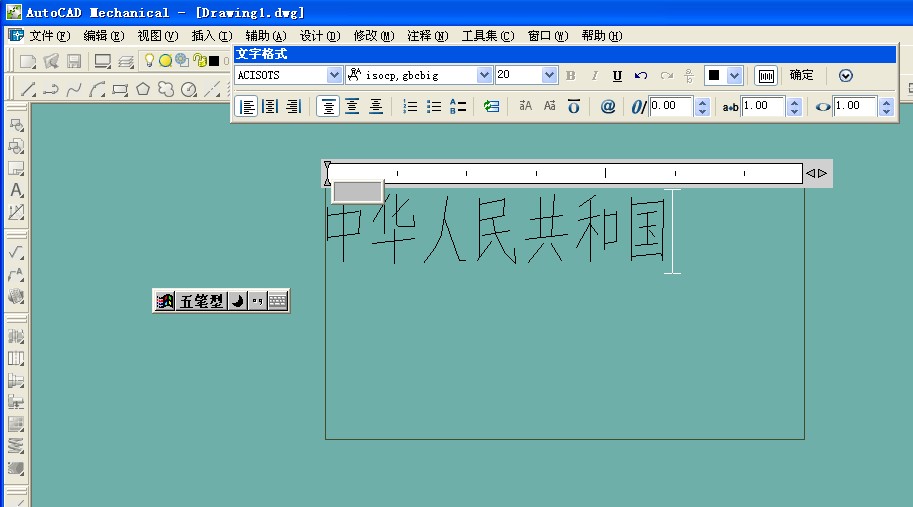Viewport: 913px width, 507px height.
Task: Click the New drawing icon
Action: (27, 61)
